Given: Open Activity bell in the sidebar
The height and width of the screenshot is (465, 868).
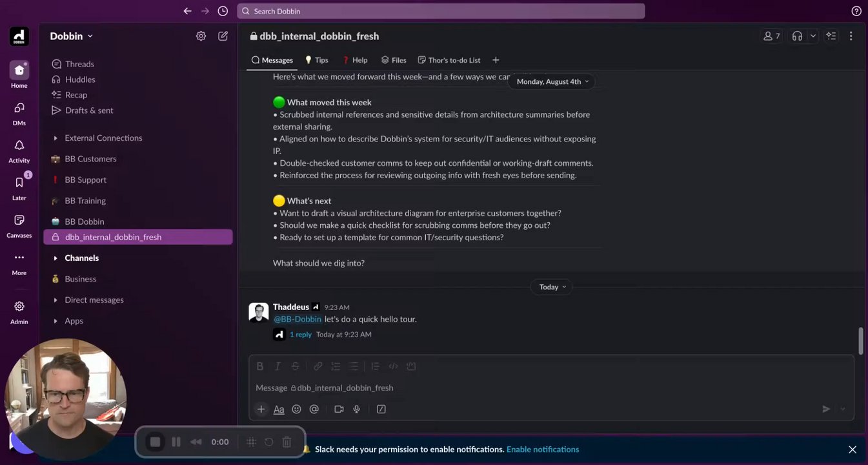Looking at the screenshot, I should 19,150.
